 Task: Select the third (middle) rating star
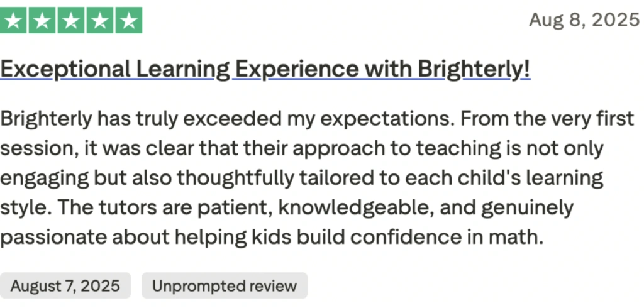(72, 21)
